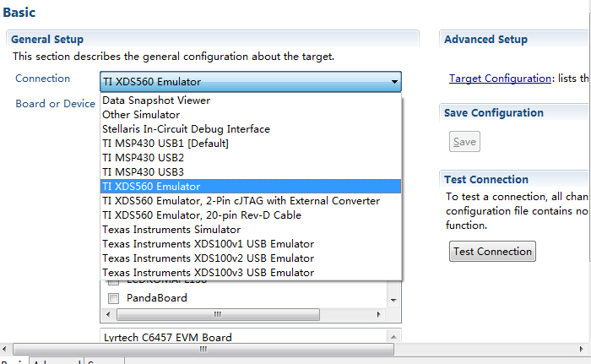Screen dimensions: 591x364
Task: Click the Test Connection button
Action: click(x=492, y=252)
